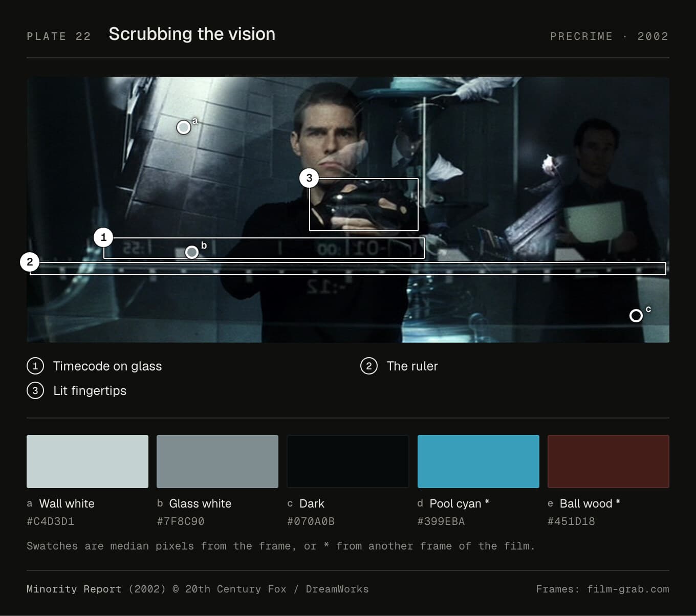Image resolution: width=696 pixels, height=616 pixels.
Task: Click hex value #7F8C90
Action: 181,521
